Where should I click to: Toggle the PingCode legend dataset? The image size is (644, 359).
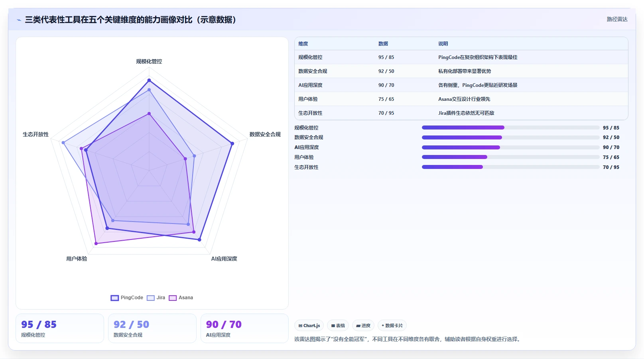point(127,298)
